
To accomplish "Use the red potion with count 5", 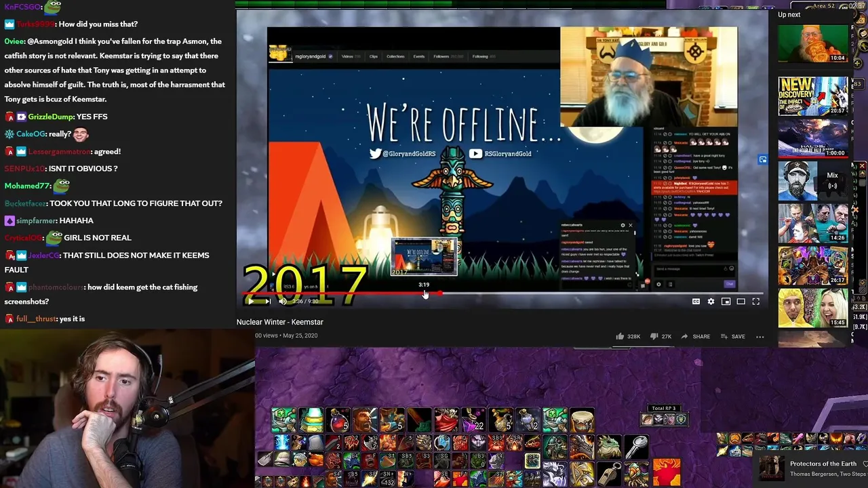I will [338, 420].
